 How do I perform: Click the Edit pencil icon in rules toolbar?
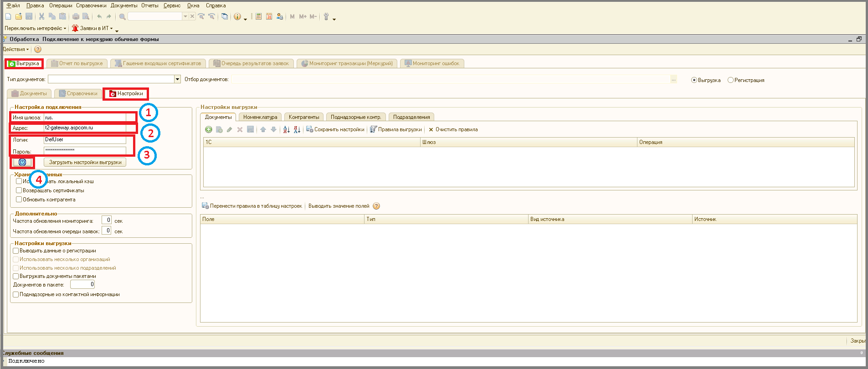tap(229, 129)
